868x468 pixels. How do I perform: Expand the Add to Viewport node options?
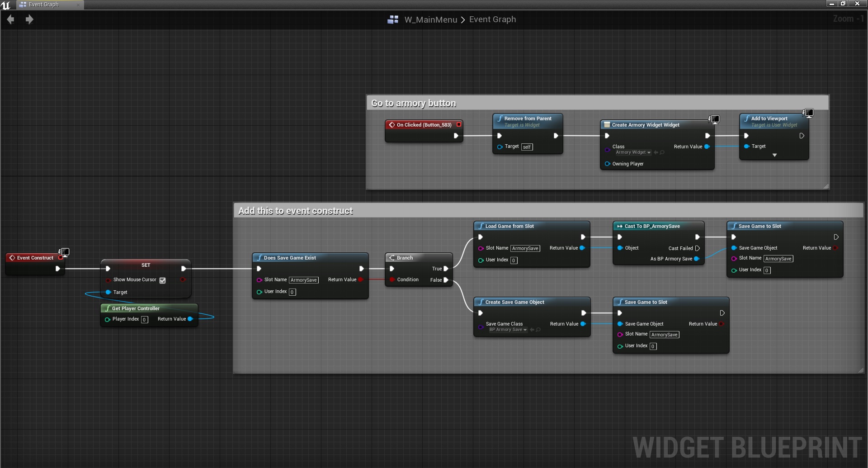(774, 155)
